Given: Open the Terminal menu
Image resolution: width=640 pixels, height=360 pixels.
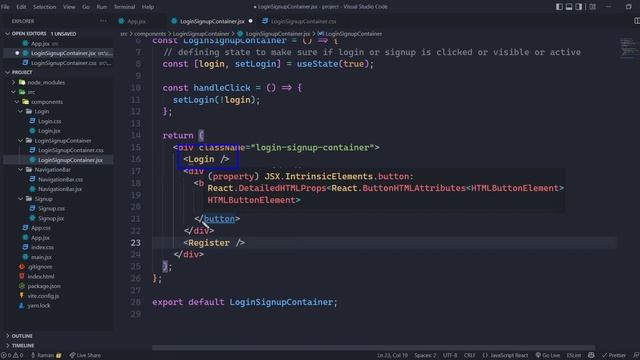Looking at the screenshot, I should point(124,7).
